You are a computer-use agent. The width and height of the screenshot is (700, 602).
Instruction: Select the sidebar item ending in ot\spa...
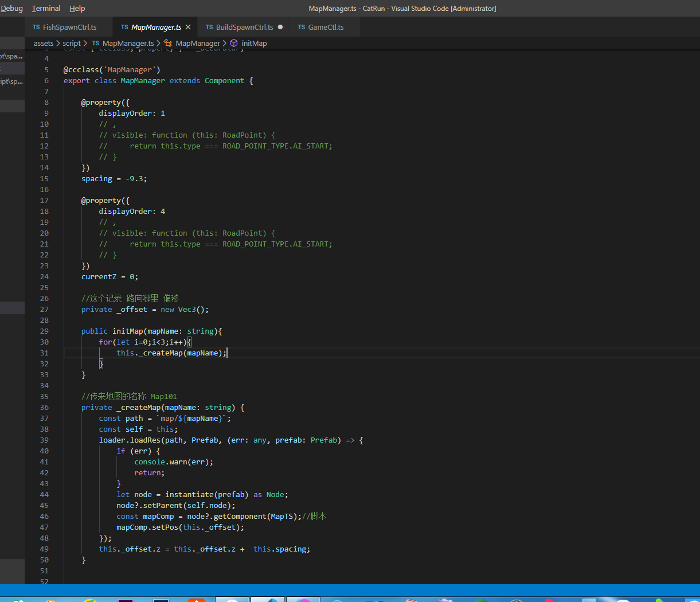tap(11, 56)
